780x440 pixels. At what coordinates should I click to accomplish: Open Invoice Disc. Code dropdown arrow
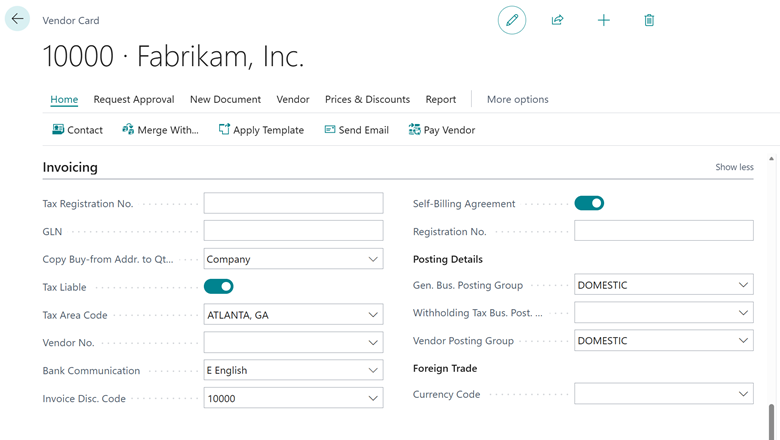tap(373, 398)
